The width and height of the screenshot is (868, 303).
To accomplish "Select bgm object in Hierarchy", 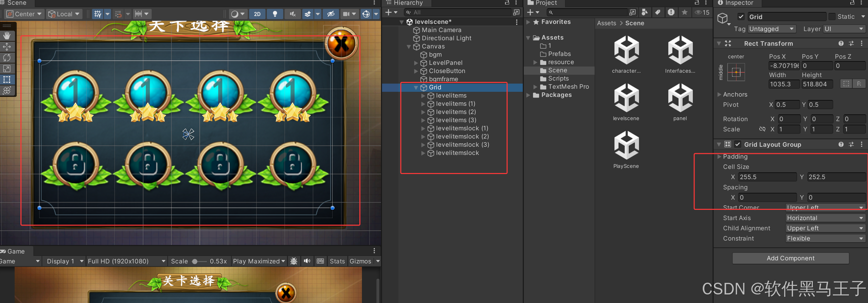I will coord(435,55).
